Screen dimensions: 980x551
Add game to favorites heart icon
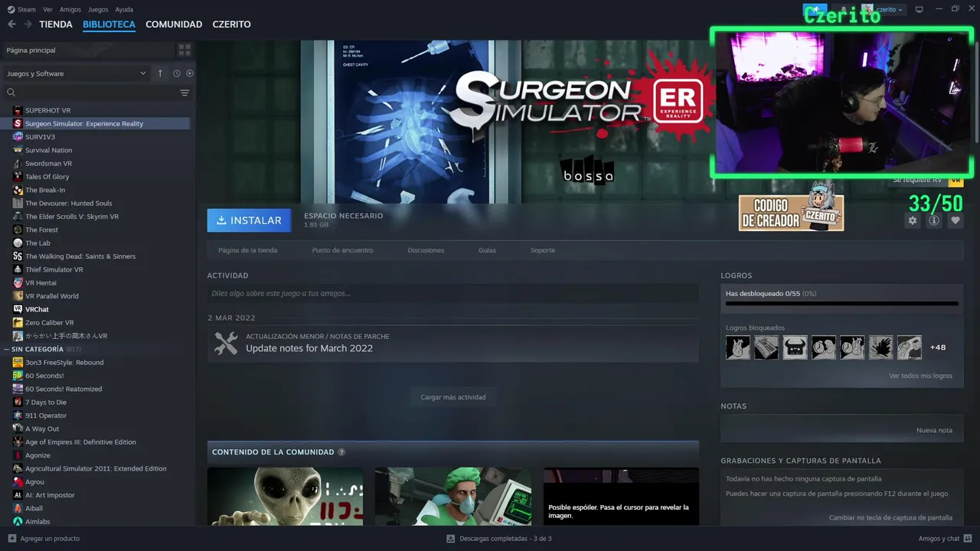pyautogui.click(x=955, y=220)
